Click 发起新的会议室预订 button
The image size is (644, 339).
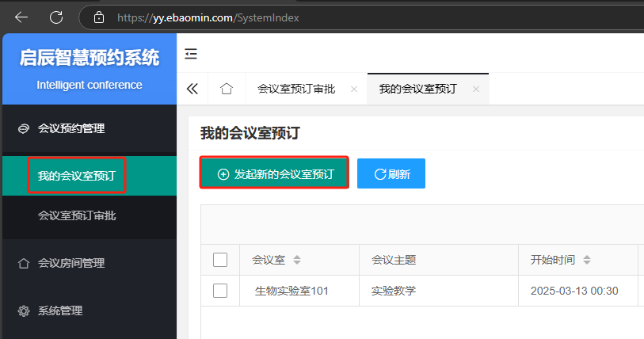click(x=274, y=173)
